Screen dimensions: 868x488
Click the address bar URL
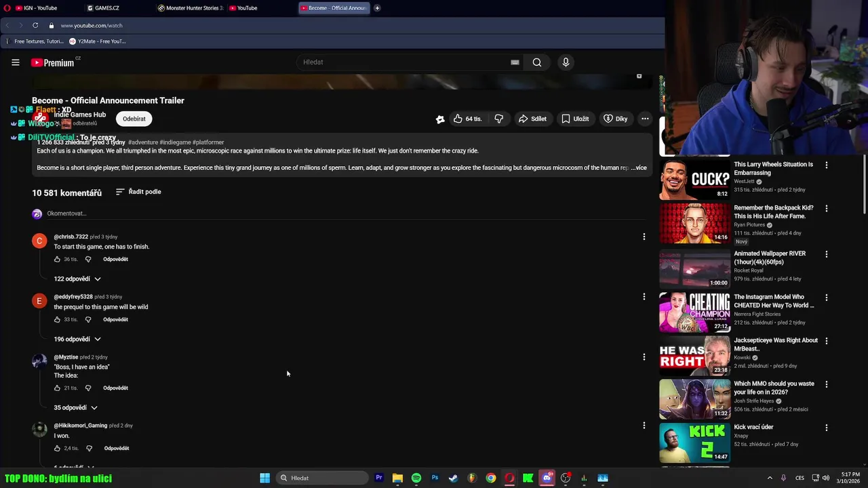[x=92, y=25]
